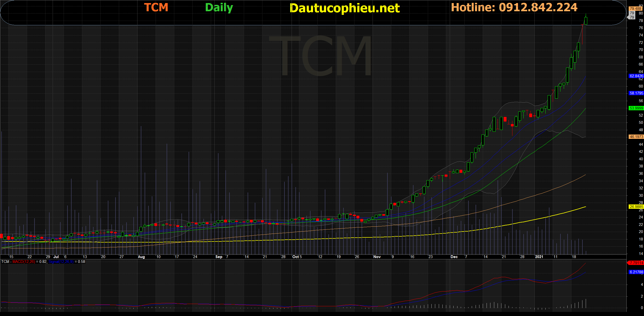The image size is (644, 316).
Task: Click the yellow 26.9885 value label
Action: [636, 207]
